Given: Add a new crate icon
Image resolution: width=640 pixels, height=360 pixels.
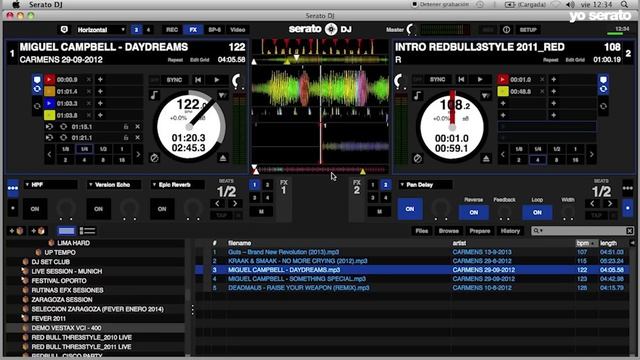Looking at the screenshot, I should [x=17, y=231].
